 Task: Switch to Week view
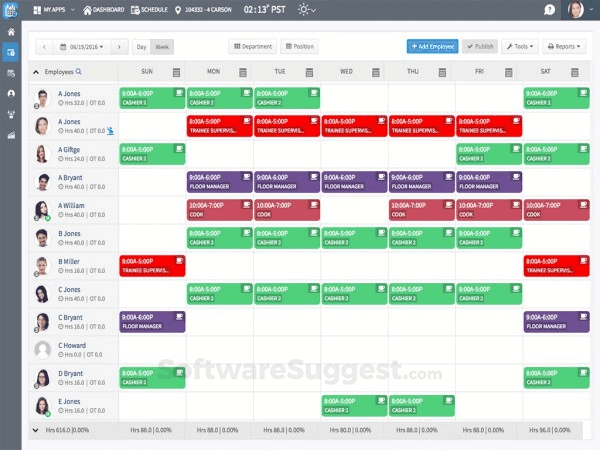tap(162, 46)
